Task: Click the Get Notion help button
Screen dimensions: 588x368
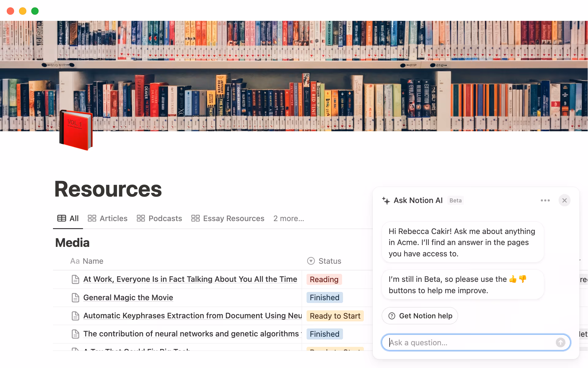Action: (x=420, y=316)
